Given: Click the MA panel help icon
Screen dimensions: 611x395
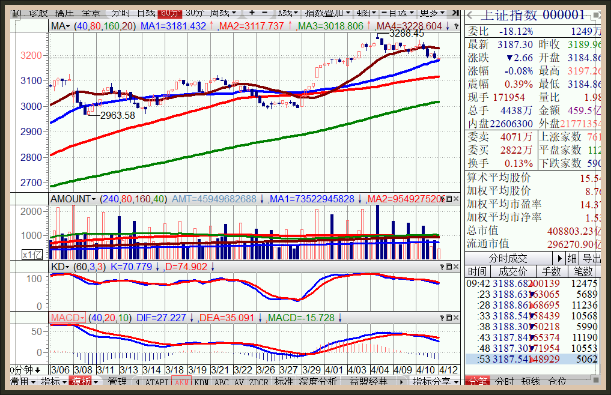Looking at the screenshot, I should (456, 26).
